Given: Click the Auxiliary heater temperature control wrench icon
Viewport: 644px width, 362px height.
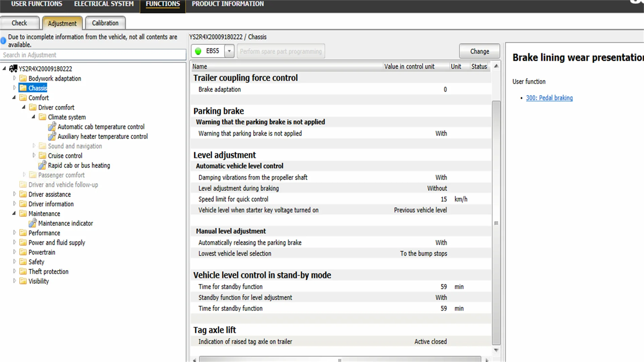Looking at the screenshot, I should pyautogui.click(x=52, y=136).
